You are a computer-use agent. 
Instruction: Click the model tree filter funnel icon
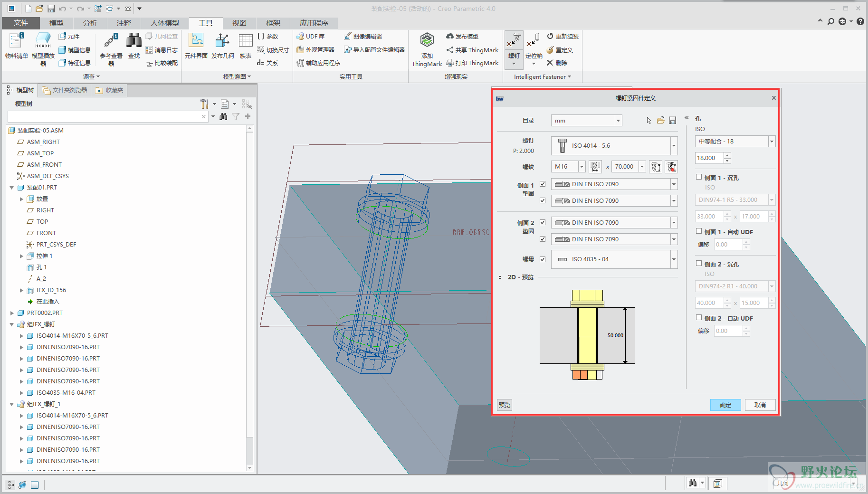pyautogui.click(x=236, y=116)
